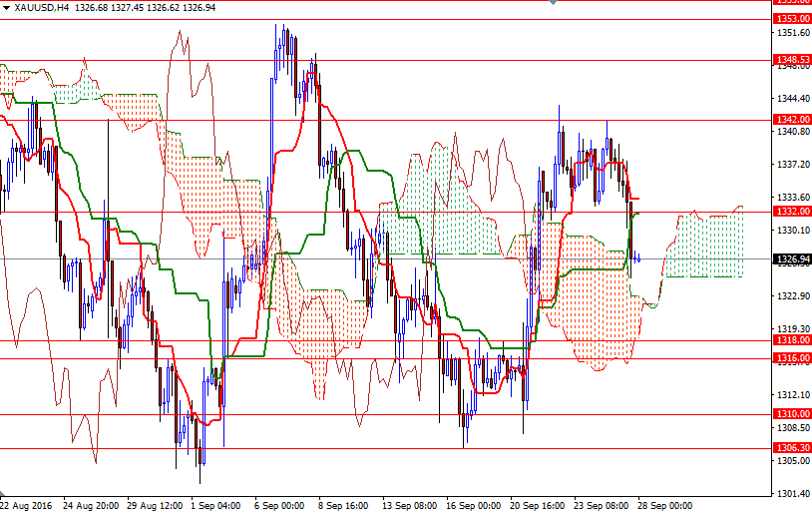Select the 1348.53 red price level label
The height and width of the screenshot is (513, 812).
tap(792, 60)
